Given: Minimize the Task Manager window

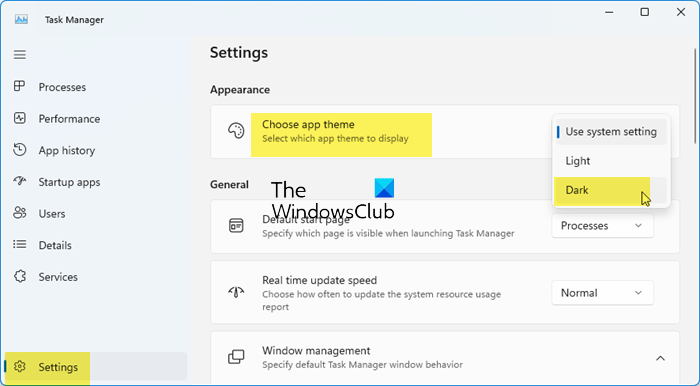Looking at the screenshot, I should 609,12.
